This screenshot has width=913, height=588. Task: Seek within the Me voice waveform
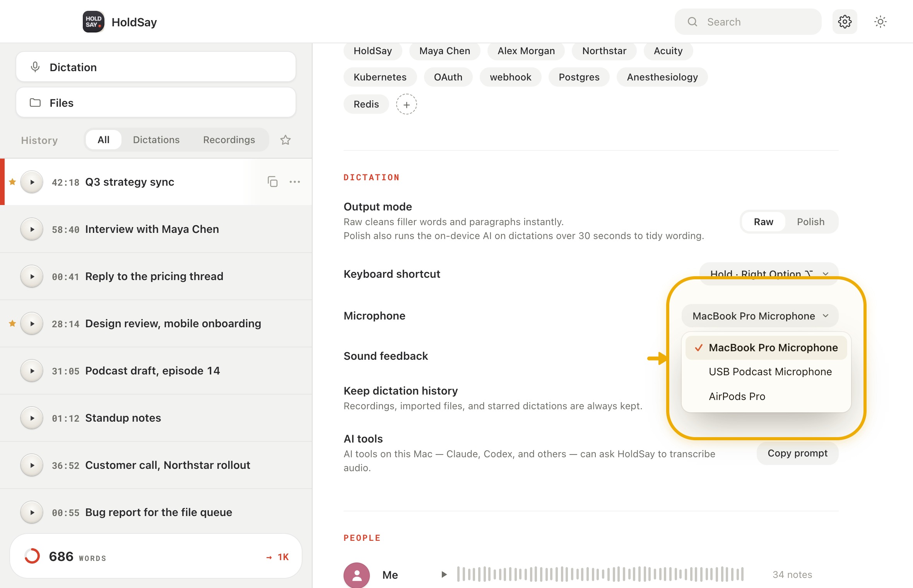click(x=600, y=574)
